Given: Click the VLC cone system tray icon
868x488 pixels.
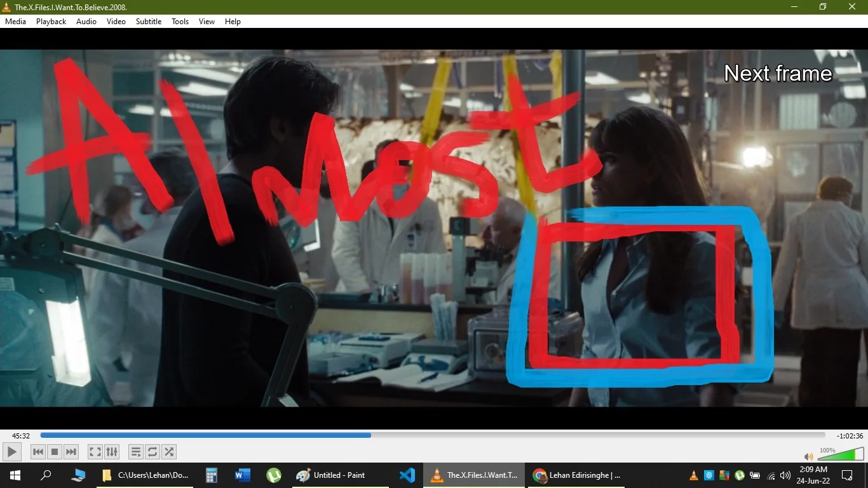Looking at the screenshot, I should [x=694, y=475].
